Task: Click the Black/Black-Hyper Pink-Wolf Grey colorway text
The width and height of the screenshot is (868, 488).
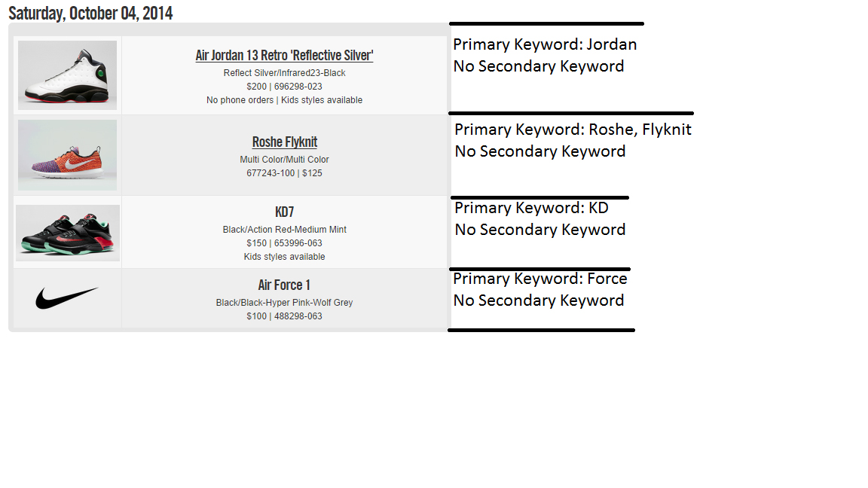Action: 284,303
